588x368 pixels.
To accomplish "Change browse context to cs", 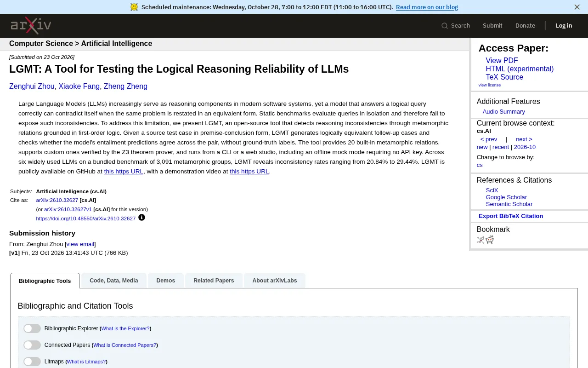I will pyautogui.click(x=480, y=165).
